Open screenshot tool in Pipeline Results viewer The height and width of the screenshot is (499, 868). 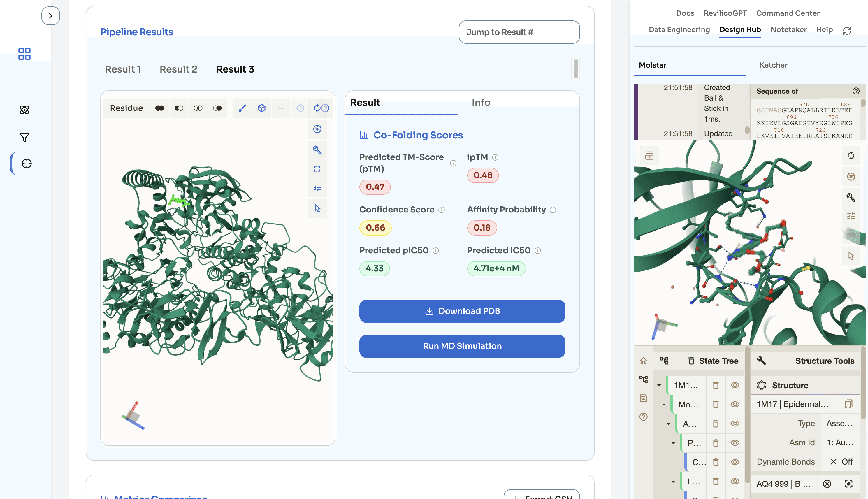pyautogui.click(x=317, y=129)
